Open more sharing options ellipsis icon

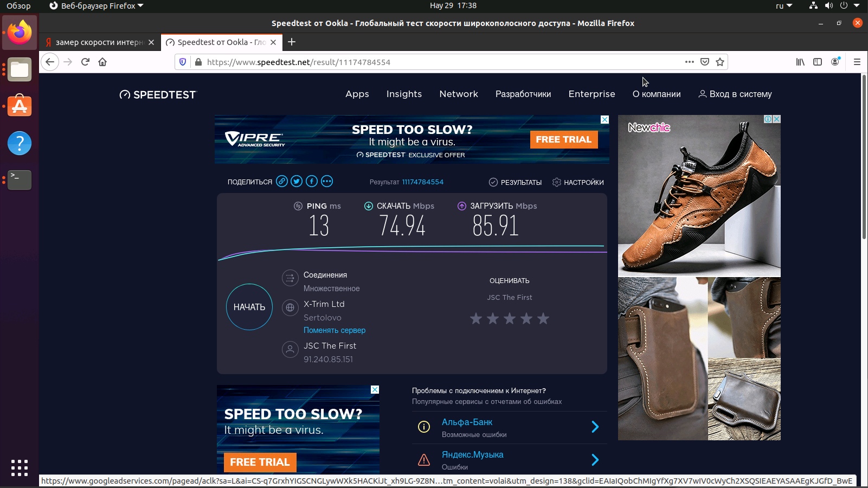tap(327, 182)
